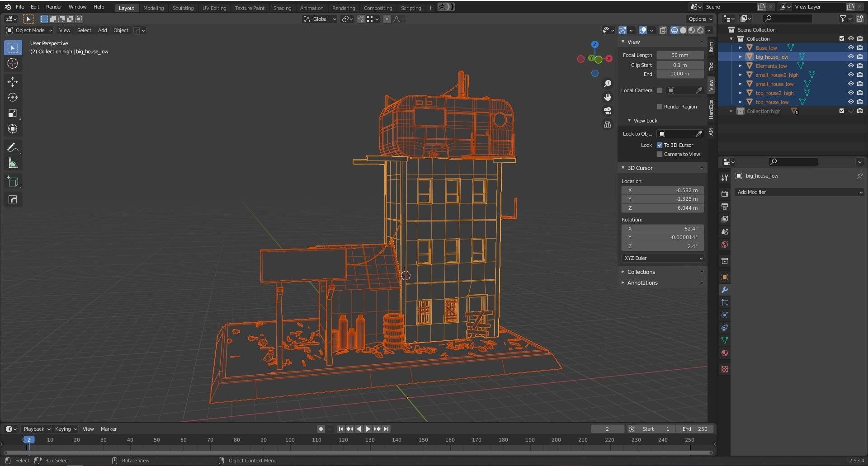Hide Base_low in viewport
Screen dimensions: 868x466
click(851, 47)
